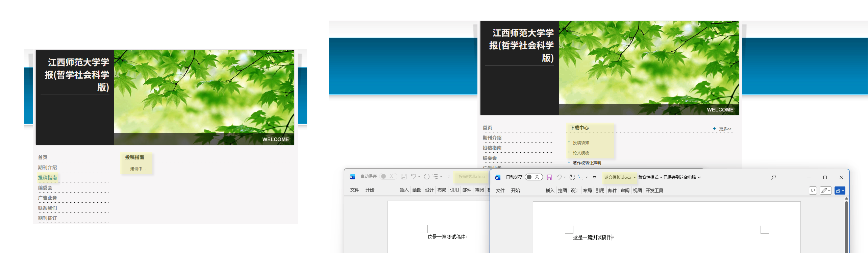
Task: Open Customize Quick Access Toolbar in 论文模板.docx window
Action: 594,177
